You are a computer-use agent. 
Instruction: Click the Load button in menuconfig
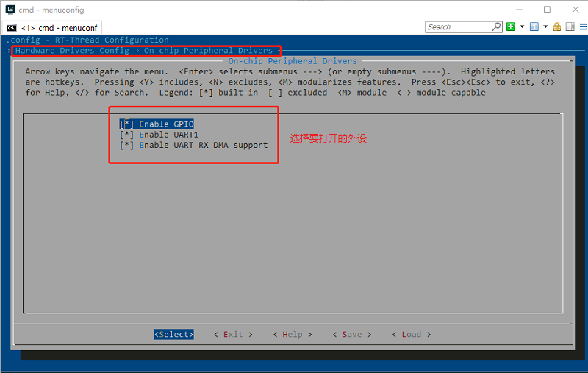tap(411, 334)
